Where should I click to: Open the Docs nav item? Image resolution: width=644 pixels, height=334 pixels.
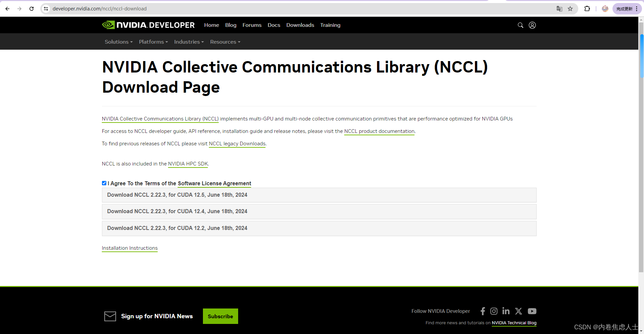pyautogui.click(x=274, y=25)
